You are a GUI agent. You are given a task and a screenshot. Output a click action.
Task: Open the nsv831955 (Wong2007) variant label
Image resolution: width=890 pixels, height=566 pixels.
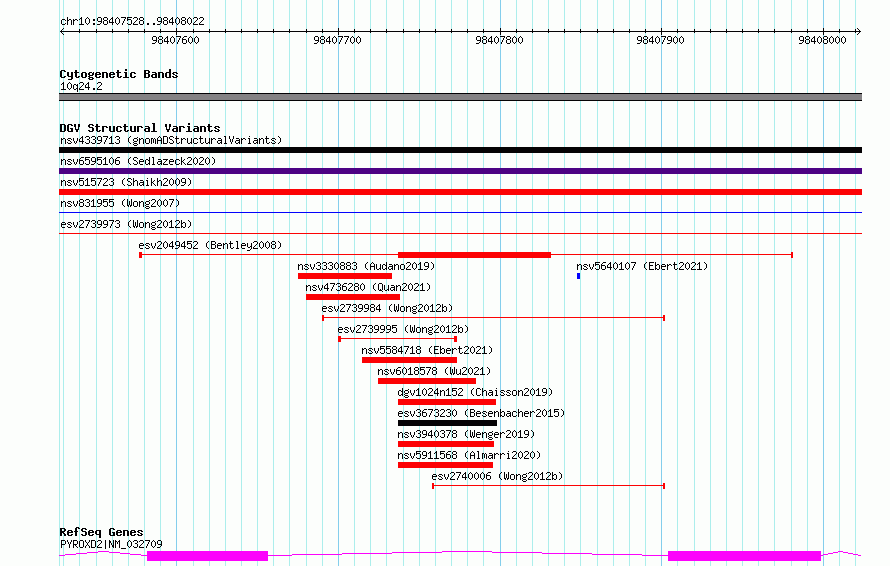tap(120, 203)
